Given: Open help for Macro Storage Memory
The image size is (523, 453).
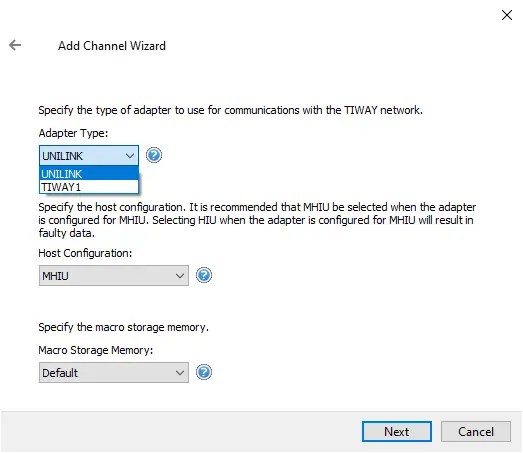Looking at the screenshot, I should [x=204, y=372].
